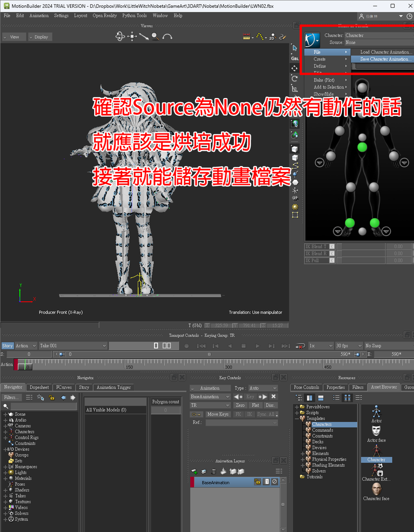
Task: Choose the Select arrow tool
Action: tap(294, 48)
